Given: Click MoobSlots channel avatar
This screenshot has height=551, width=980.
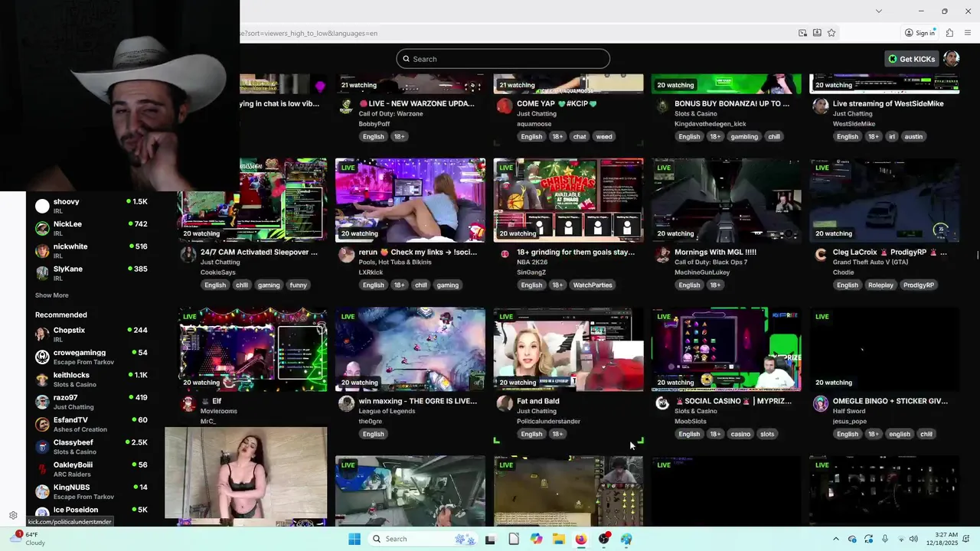Looking at the screenshot, I should coord(662,403).
